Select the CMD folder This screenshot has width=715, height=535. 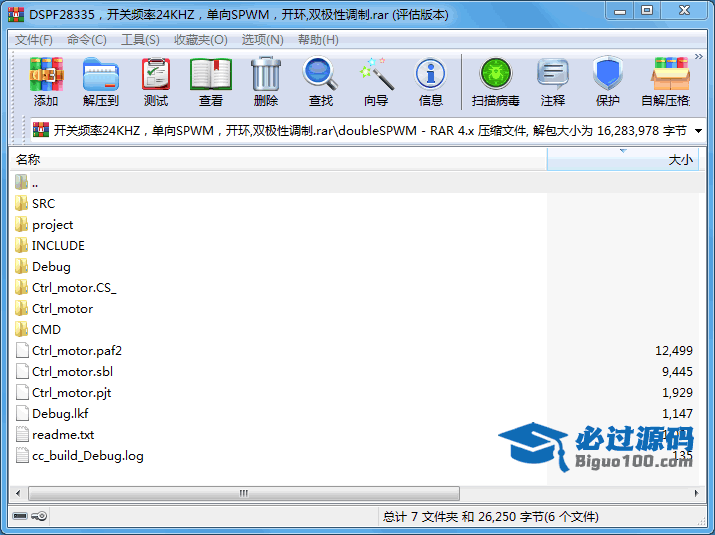pyautogui.click(x=38, y=329)
